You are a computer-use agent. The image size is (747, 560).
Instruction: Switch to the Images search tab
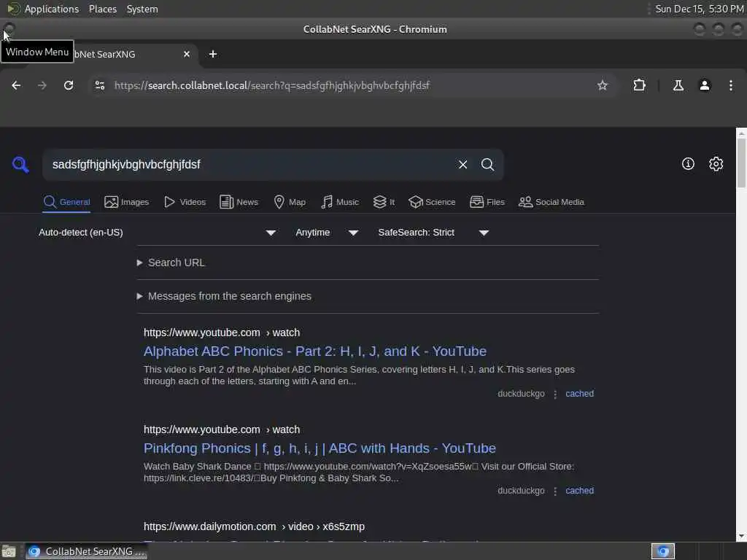[x=127, y=202]
